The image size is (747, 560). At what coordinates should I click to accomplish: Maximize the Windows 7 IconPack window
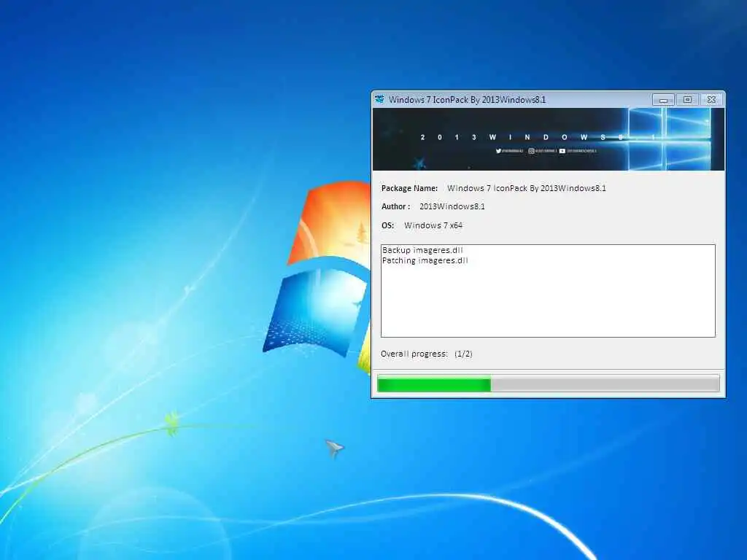point(687,99)
